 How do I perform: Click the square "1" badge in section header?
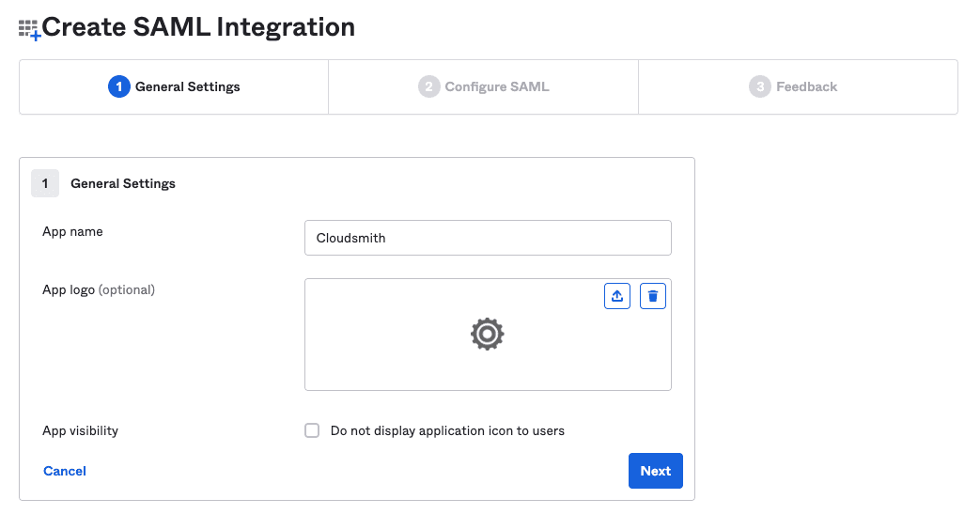(45, 183)
